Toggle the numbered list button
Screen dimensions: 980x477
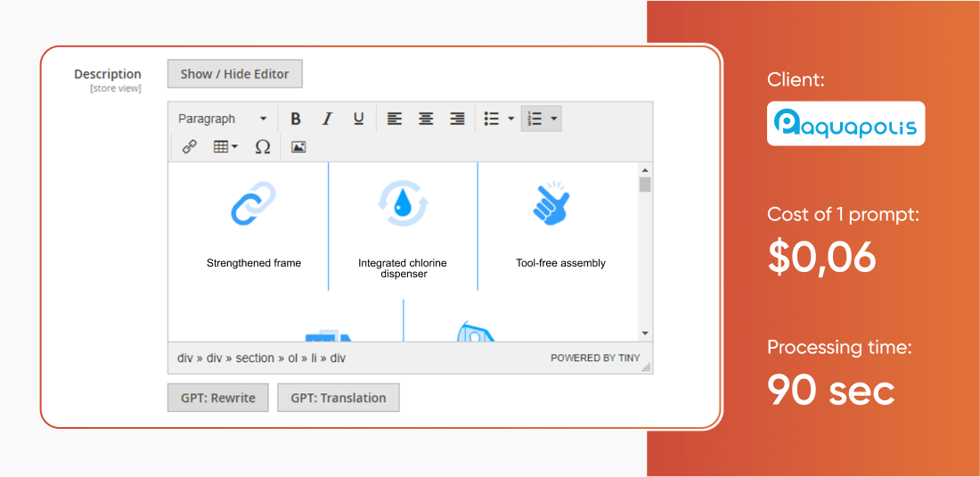coord(535,119)
